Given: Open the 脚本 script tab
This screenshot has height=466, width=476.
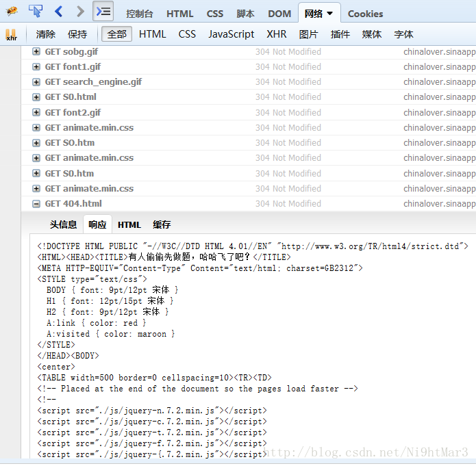Looking at the screenshot, I should coord(246,14).
